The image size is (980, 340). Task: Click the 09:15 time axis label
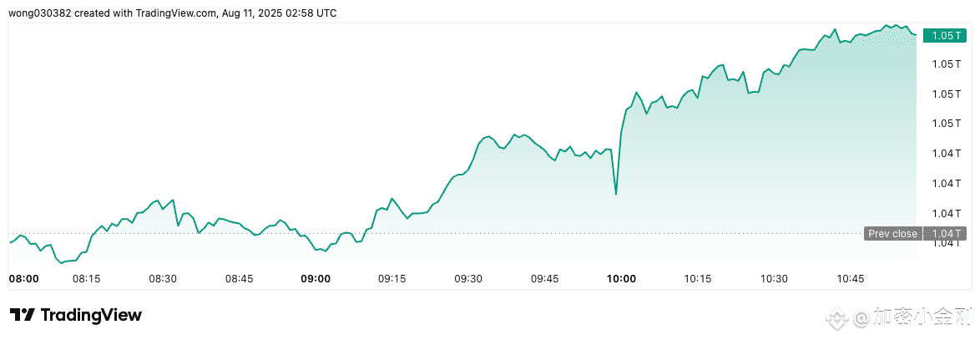[x=391, y=279]
